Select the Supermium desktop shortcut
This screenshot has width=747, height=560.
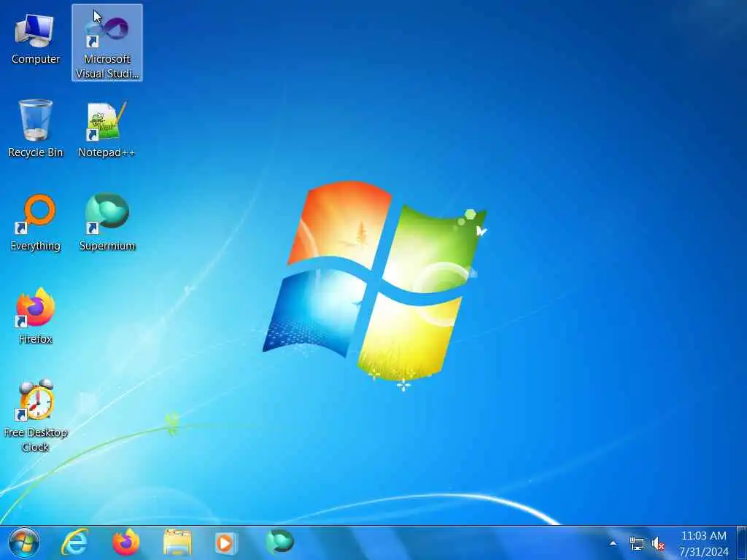coord(107,222)
